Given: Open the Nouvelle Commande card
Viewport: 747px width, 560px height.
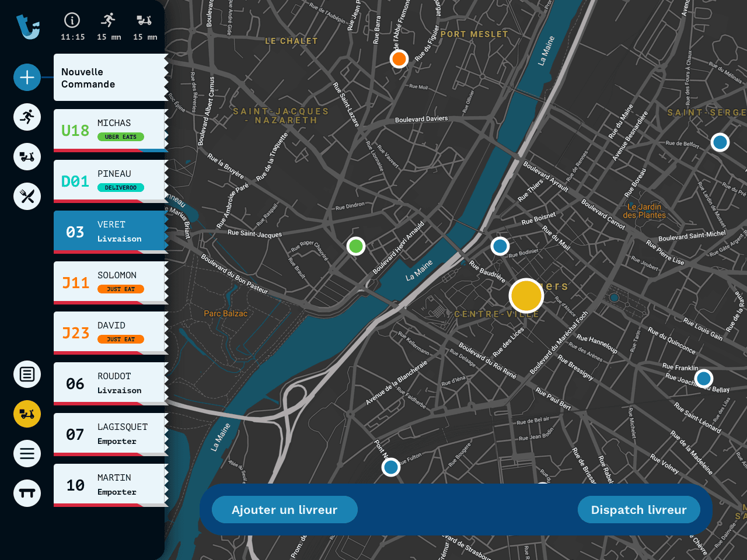Looking at the screenshot, I should click(x=111, y=78).
